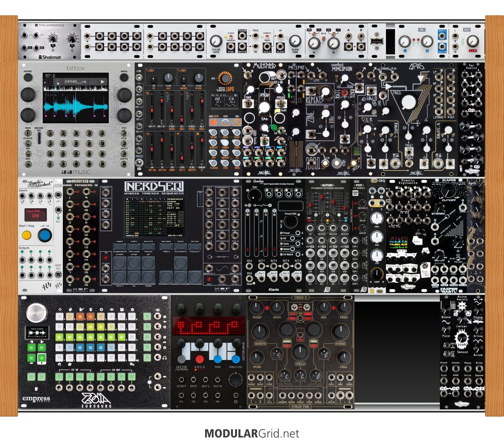Toggle the UNI/± switch above knob B

tap(333, 34)
